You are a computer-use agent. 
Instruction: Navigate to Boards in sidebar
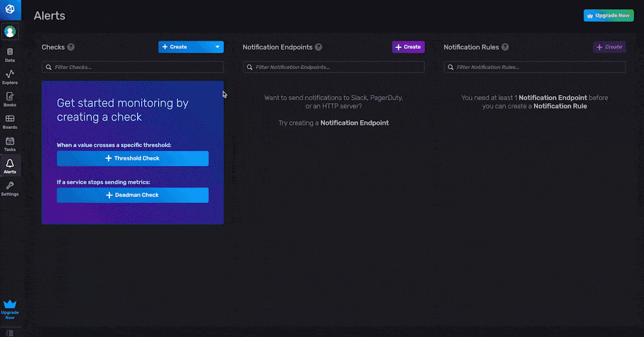point(10,121)
